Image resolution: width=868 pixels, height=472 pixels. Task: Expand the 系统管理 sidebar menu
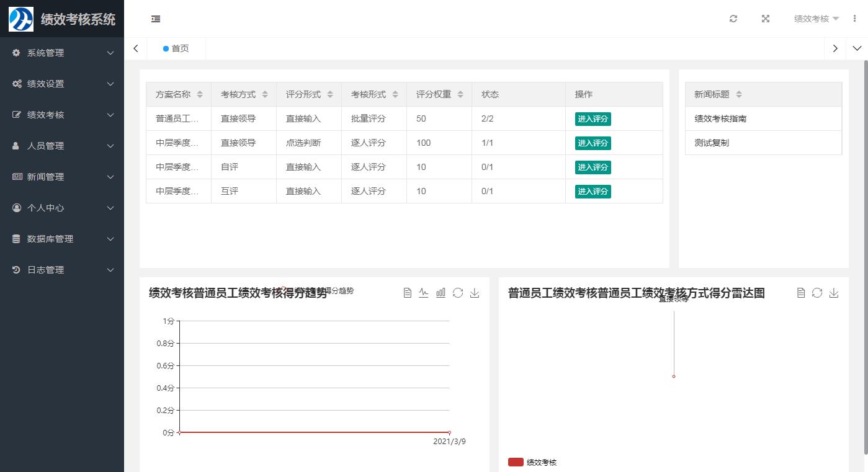point(62,53)
